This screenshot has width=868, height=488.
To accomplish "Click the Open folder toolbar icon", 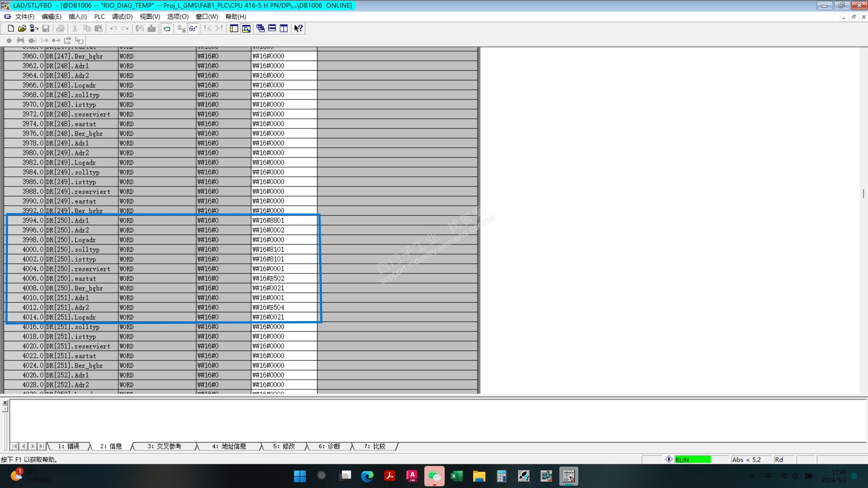I will click(x=22, y=28).
